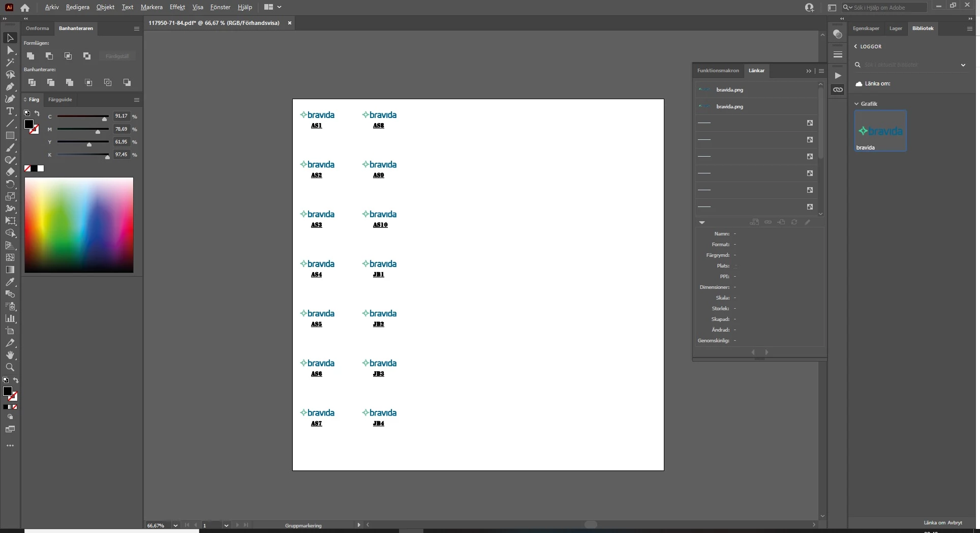Image resolution: width=980 pixels, height=533 pixels.
Task: Click the Illustrator home icon
Action: (x=24, y=7)
